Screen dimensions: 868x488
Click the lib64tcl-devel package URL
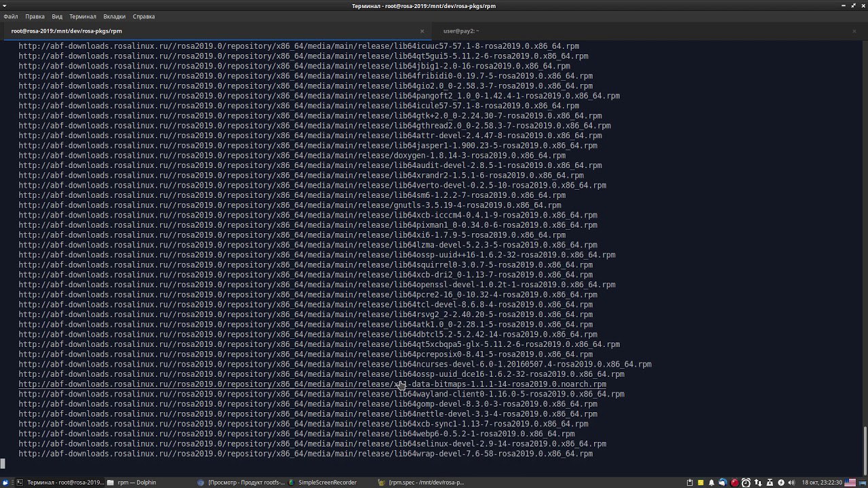(x=306, y=304)
